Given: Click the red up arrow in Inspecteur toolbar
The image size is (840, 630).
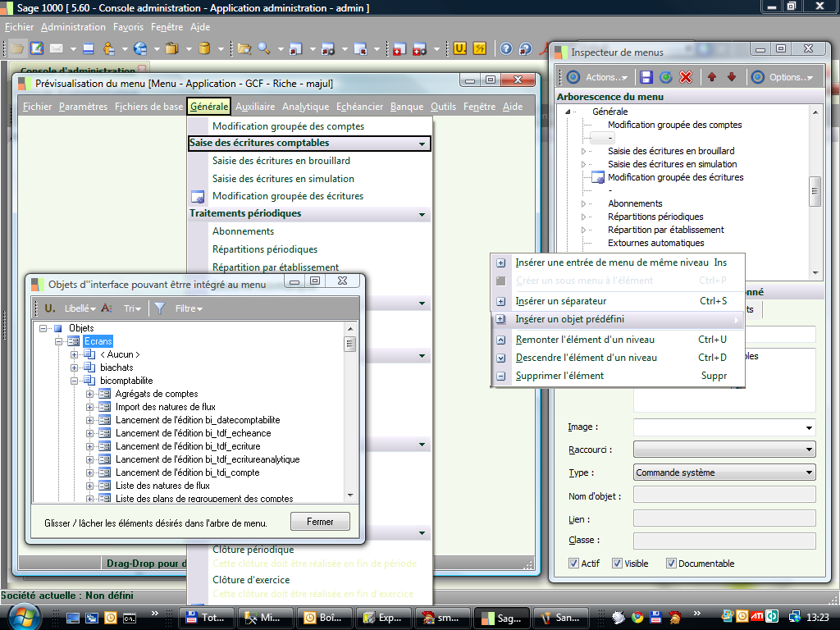Looking at the screenshot, I should [x=712, y=77].
